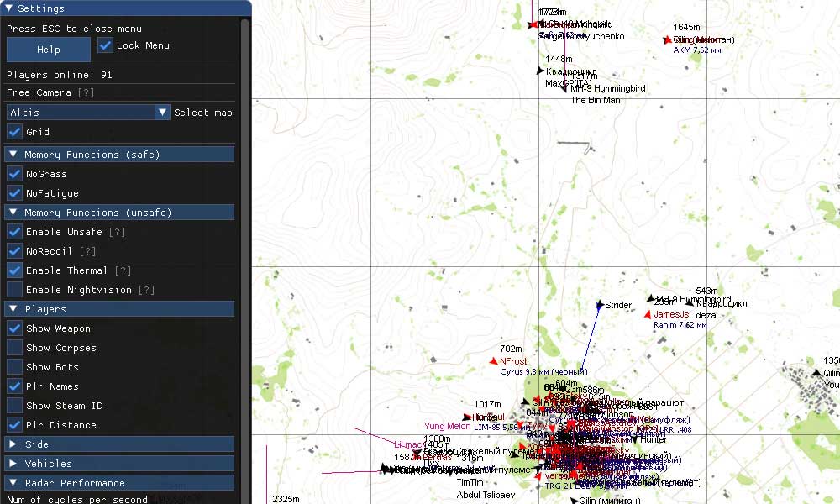Click the help marker next to Free Camera
The image size is (840, 504).
(86, 92)
